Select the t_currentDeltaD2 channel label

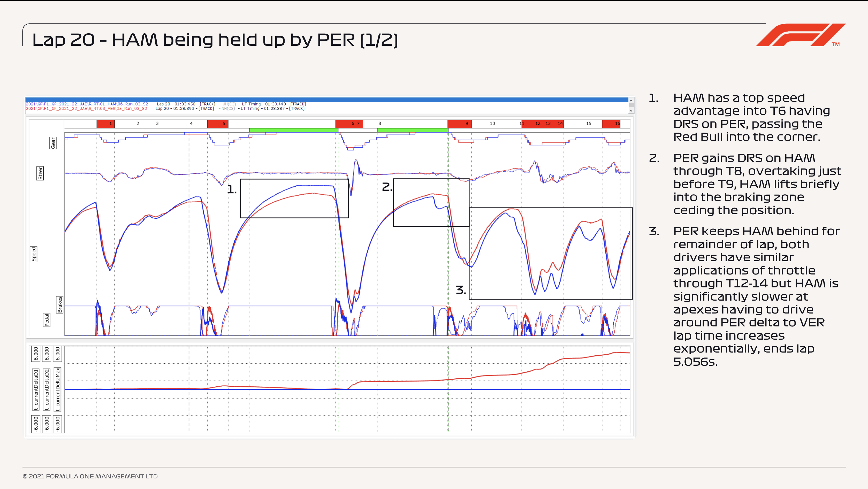click(x=47, y=389)
